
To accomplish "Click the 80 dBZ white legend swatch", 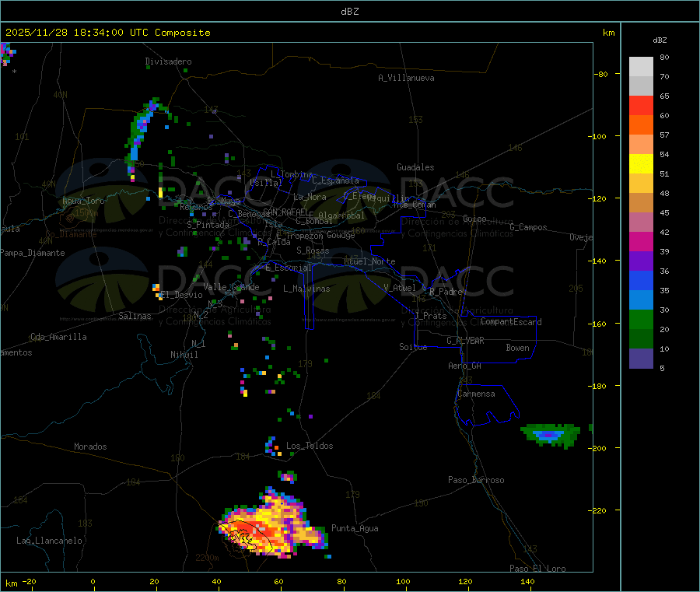I will [x=641, y=67].
